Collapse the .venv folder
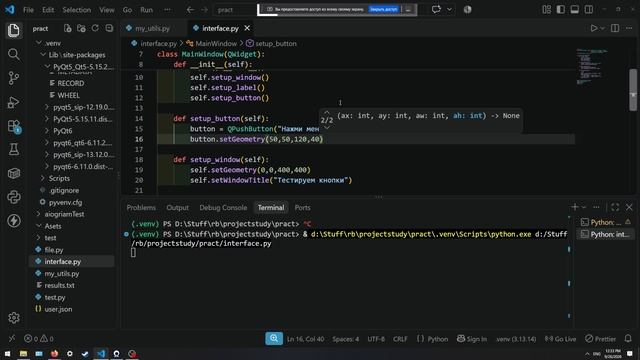640x360 pixels. click(x=39, y=43)
